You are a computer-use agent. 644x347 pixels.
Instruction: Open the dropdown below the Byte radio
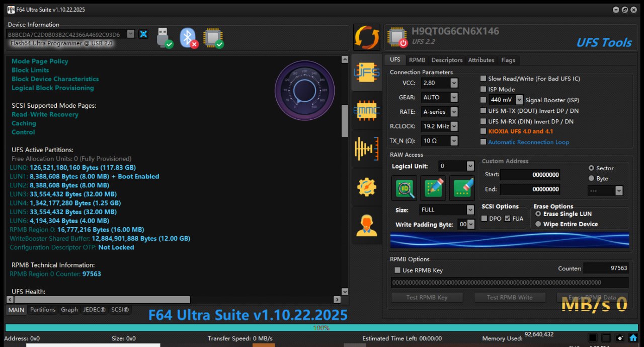619,191
